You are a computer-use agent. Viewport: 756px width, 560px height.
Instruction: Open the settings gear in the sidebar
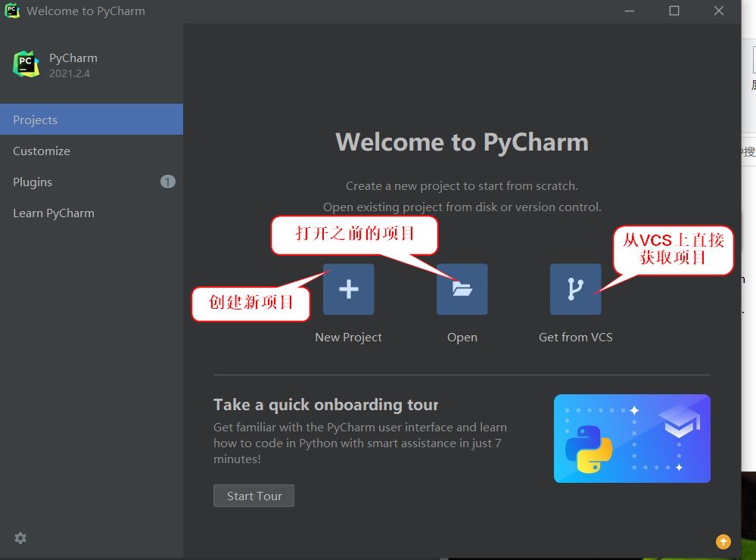(20, 538)
